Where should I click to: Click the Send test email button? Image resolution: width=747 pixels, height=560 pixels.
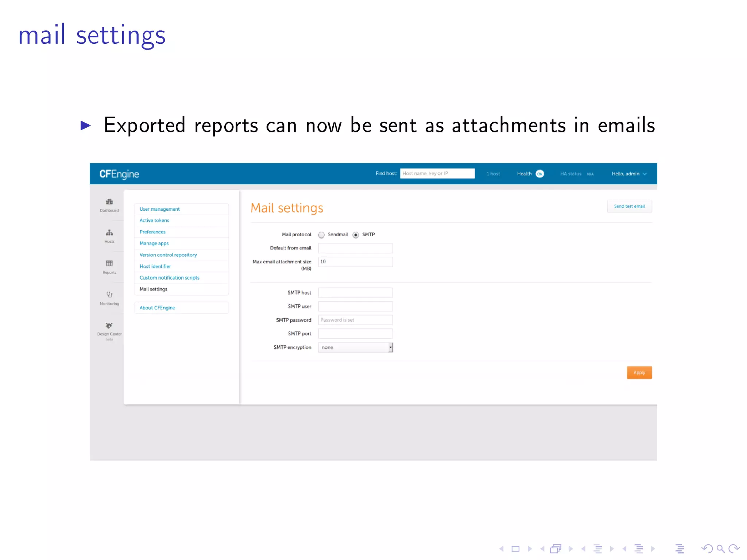point(630,206)
